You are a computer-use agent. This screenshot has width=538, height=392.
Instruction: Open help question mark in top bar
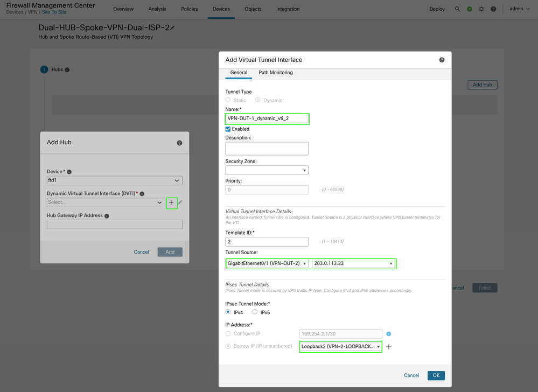click(x=493, y=9)
